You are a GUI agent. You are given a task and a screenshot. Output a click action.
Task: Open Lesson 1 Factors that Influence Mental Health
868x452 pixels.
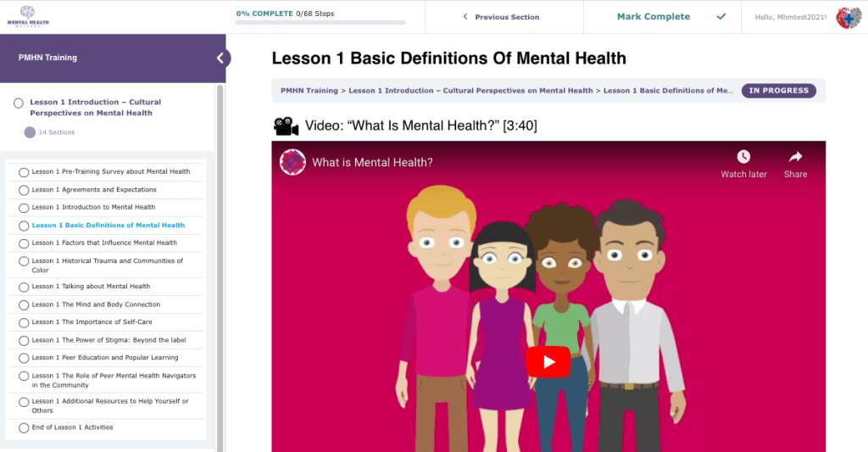click(104, 243)
